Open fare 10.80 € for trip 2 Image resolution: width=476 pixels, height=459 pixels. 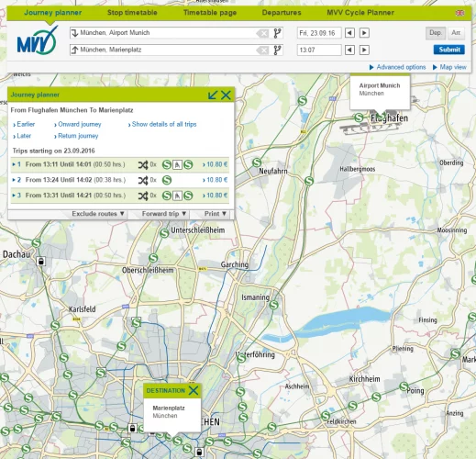pyautogui.click(x=216, y=180)
